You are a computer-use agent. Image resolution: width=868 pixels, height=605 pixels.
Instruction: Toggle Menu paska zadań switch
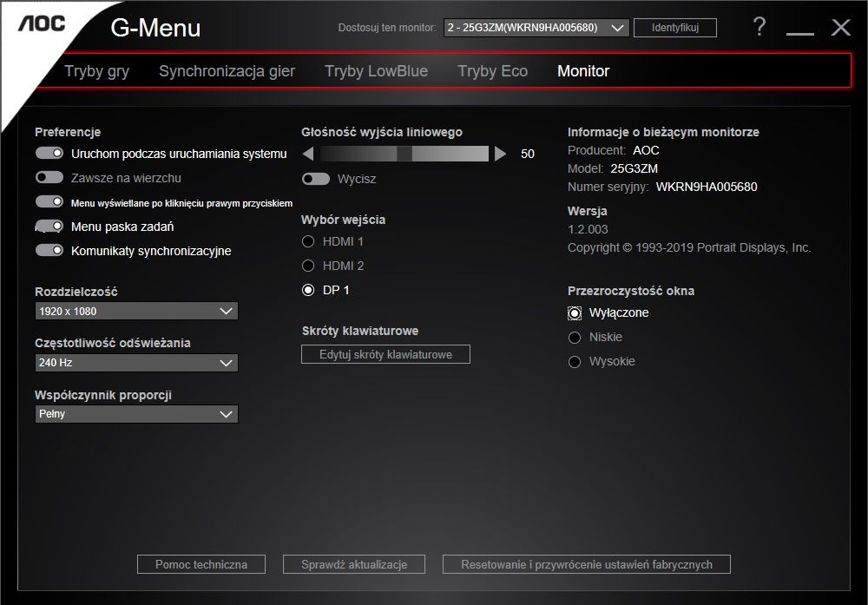(x=49, y=227)
